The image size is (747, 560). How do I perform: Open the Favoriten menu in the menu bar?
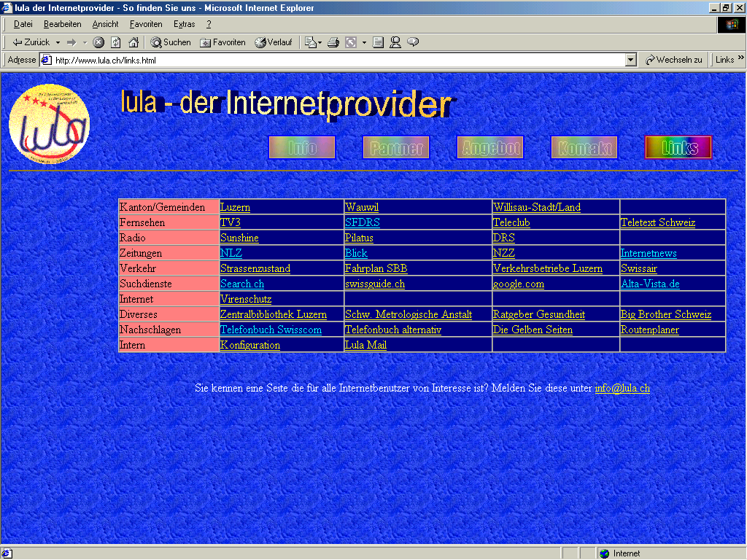[x=146, y=24]
